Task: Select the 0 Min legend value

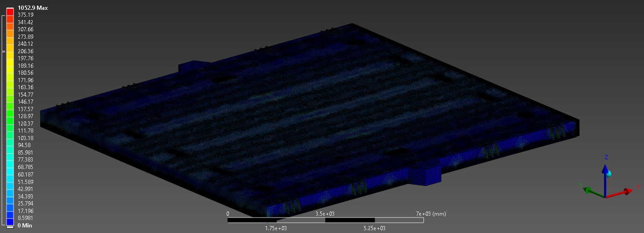Action: pos(25,226)
